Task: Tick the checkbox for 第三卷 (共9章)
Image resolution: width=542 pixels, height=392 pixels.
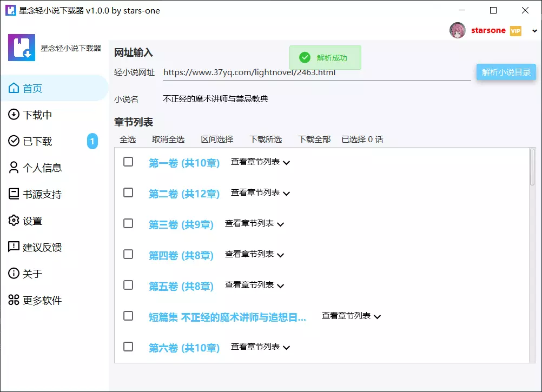Action: (128, 223)
